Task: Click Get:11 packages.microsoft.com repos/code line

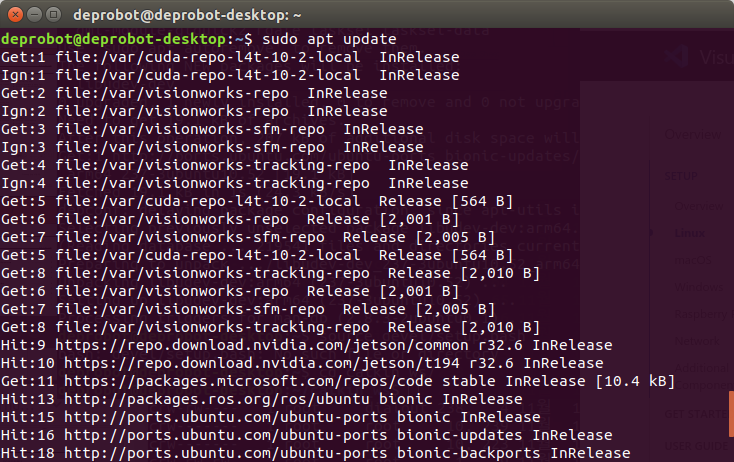Action: coord(338,381)
